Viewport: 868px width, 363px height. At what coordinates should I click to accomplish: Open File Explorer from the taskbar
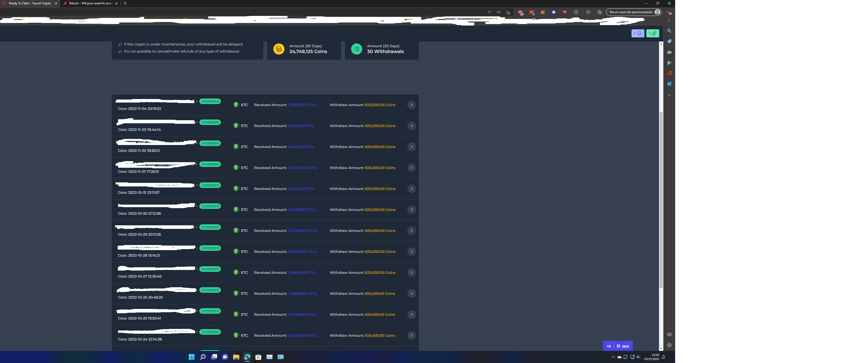236,357
